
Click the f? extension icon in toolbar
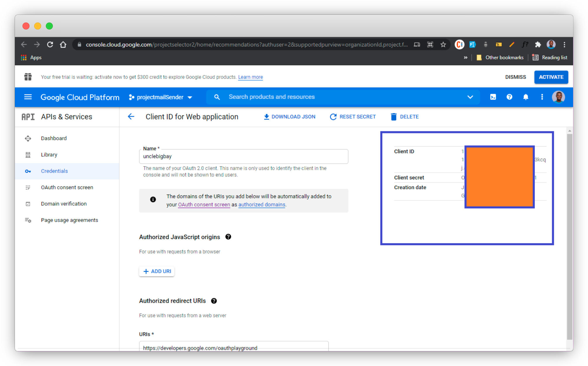click(x=525, y=44)
